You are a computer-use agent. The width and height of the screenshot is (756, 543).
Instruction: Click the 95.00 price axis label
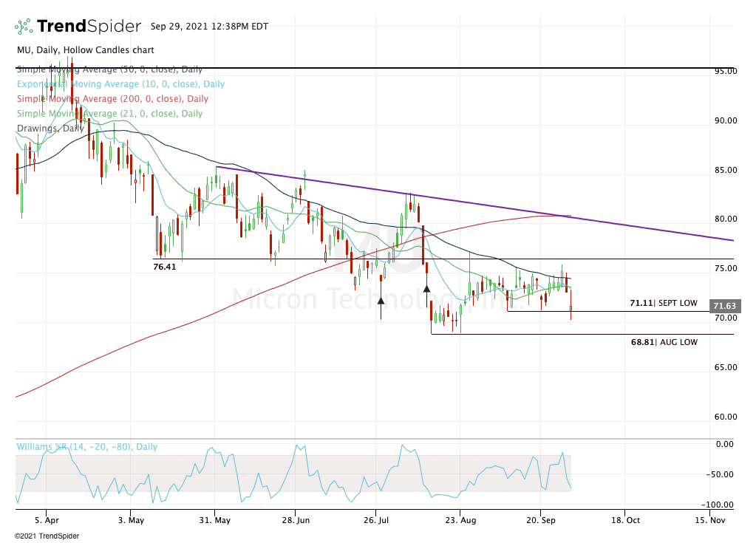[726, 72]
